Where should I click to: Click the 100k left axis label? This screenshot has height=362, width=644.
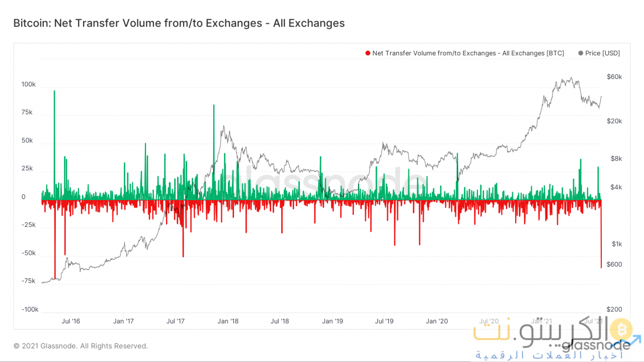(x=28, y=84)
